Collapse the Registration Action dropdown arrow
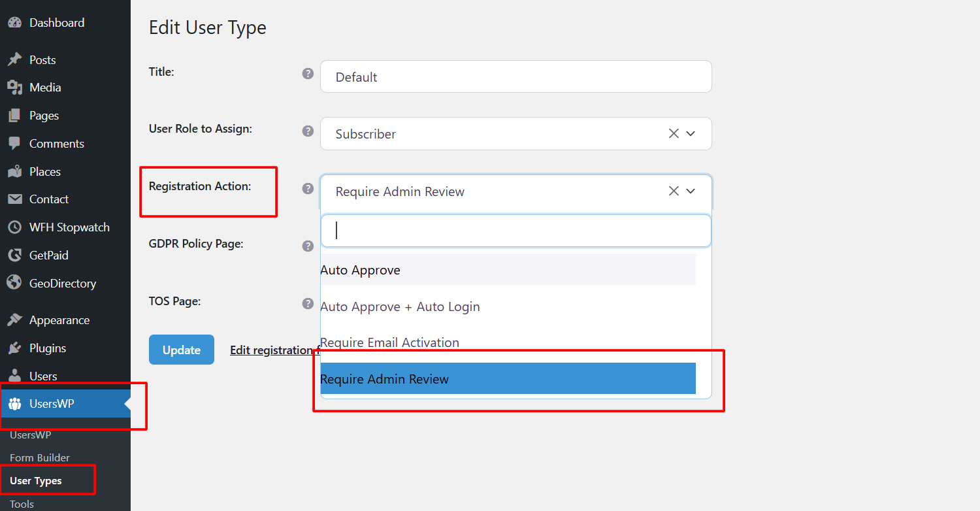Viewport: 980px width, 511px height. [691, 191]
